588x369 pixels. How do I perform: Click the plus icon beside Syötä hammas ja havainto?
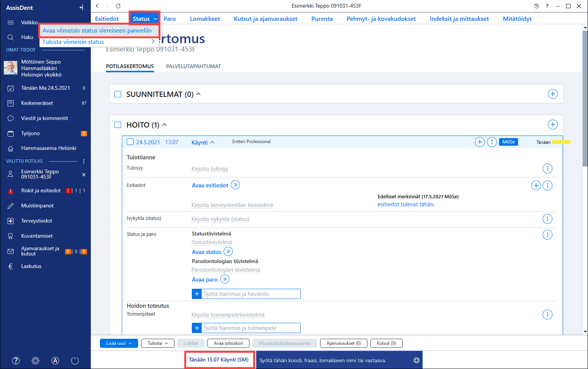coord(197,294)
